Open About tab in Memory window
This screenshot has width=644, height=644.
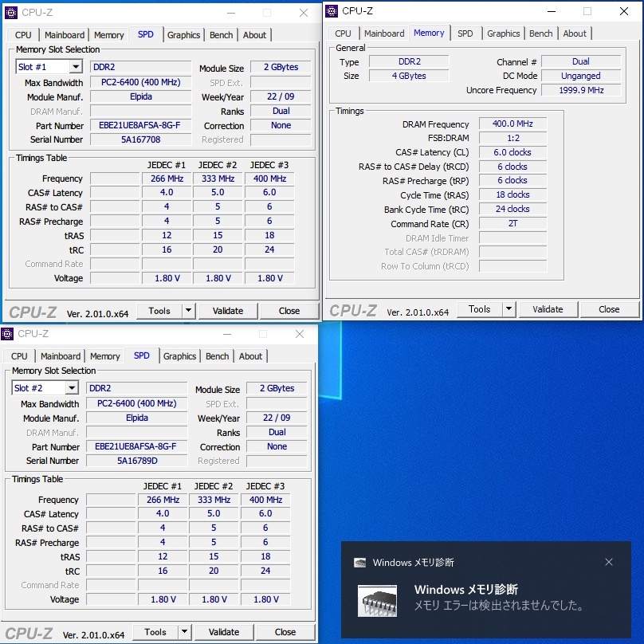[x=575, y=33]
